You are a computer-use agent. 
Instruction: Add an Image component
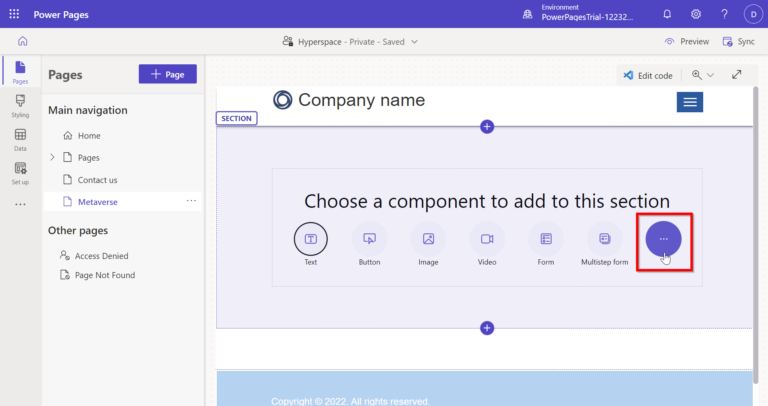[428, 244]
